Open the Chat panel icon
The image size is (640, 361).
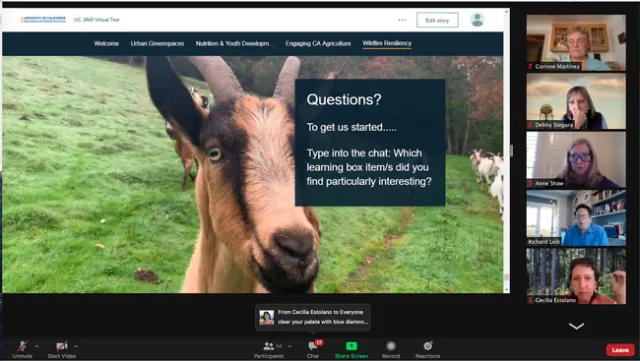pos(313,350)
